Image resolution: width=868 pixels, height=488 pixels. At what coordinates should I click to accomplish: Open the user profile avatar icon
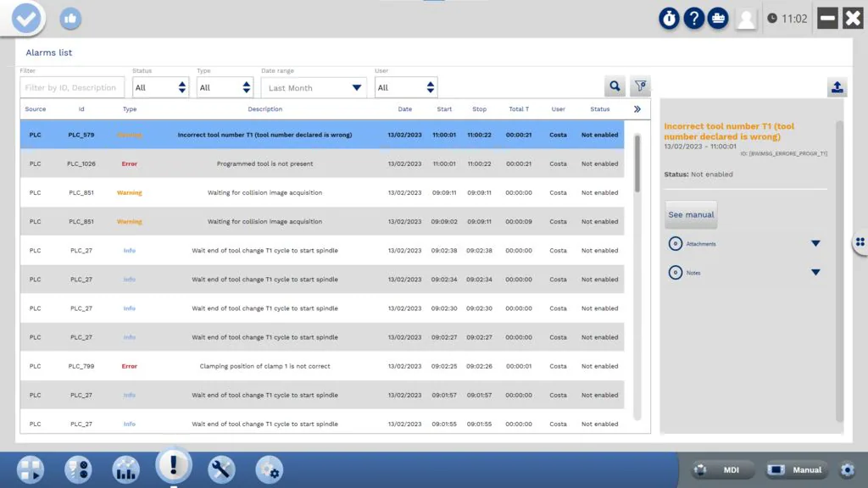click(x=746, y=19)
